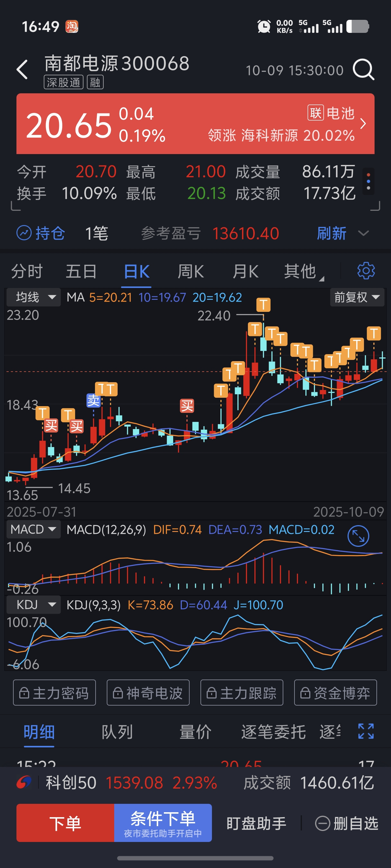Tap 刷新 to refresh position
Screen dimensions: 391x868
[332, 233]
